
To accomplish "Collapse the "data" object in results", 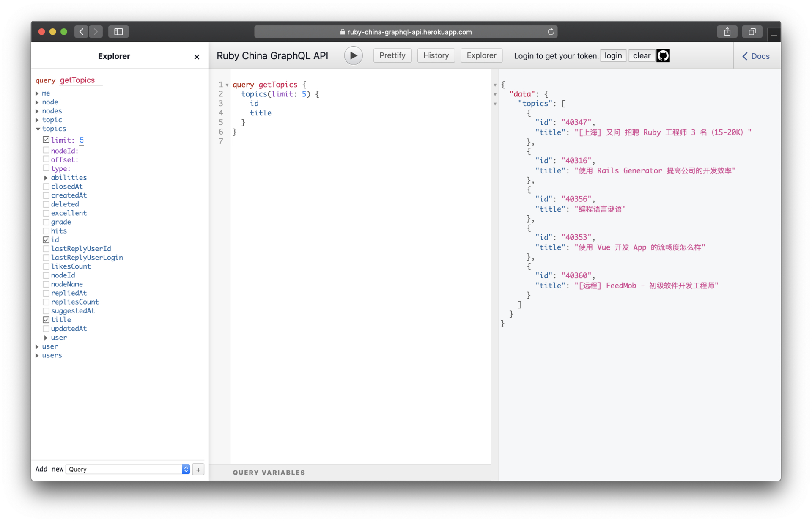I will pyautogui.click(x=495, y=94).
